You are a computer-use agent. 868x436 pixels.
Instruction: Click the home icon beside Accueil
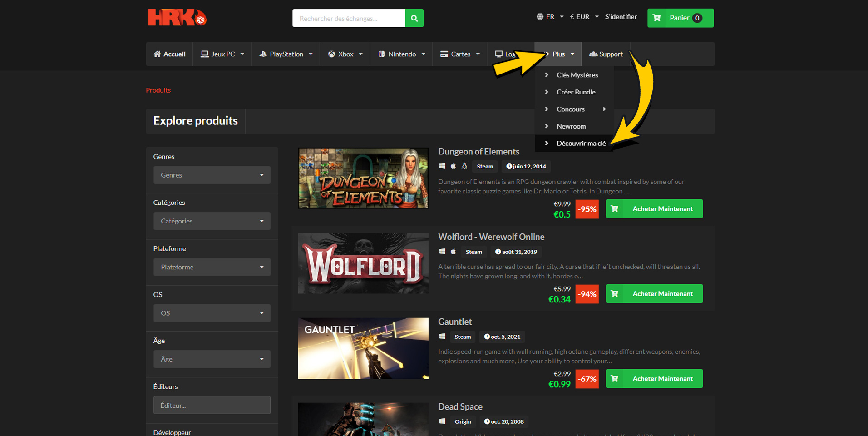point(157,54)
